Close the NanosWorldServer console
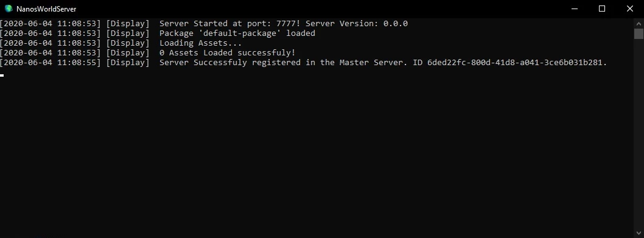Viewport: 644px width, 238px height. 629,9
